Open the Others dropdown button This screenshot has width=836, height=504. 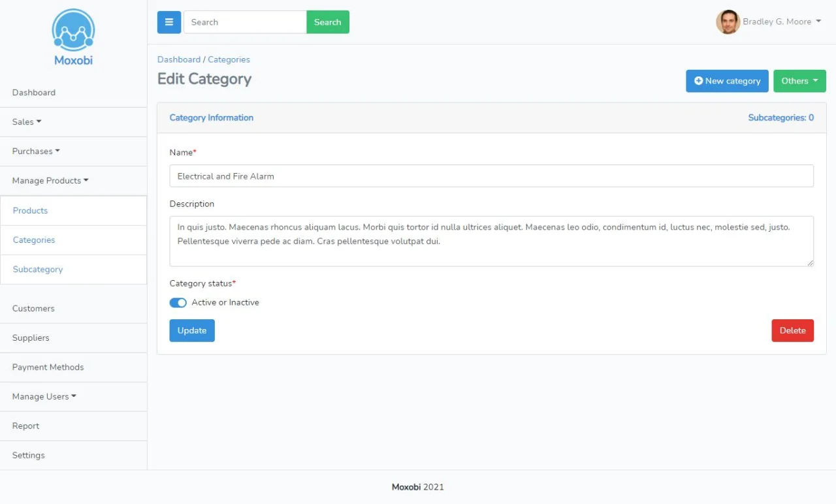tap(799, 81)
